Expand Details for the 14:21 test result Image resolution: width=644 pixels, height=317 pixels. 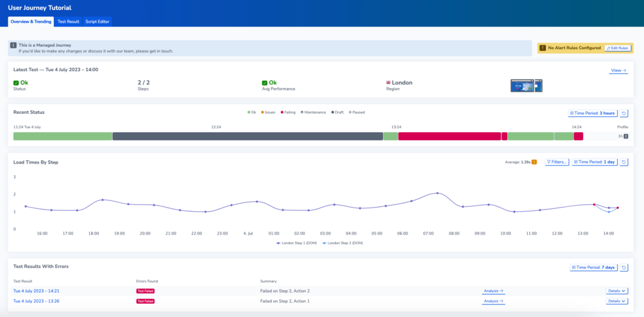pos(617,291)
